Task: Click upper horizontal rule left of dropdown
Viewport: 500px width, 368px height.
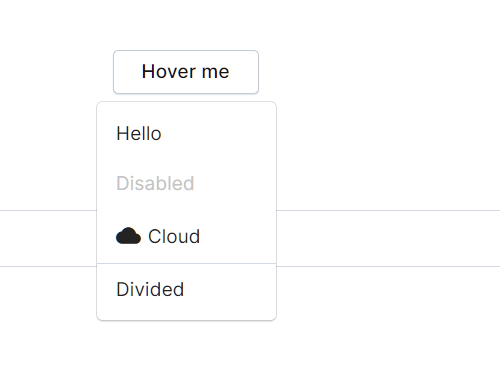Action: (48, 210)
